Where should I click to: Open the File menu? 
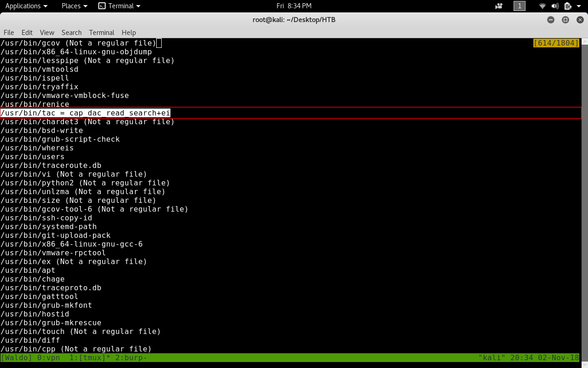pyautogui.click(x=9, y=32)
